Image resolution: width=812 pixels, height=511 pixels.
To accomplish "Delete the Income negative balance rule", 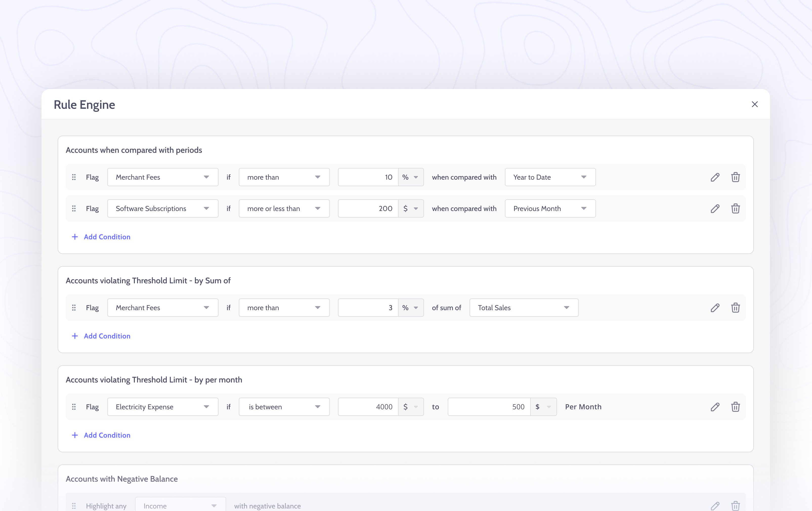I will click(x=736, y=506).
